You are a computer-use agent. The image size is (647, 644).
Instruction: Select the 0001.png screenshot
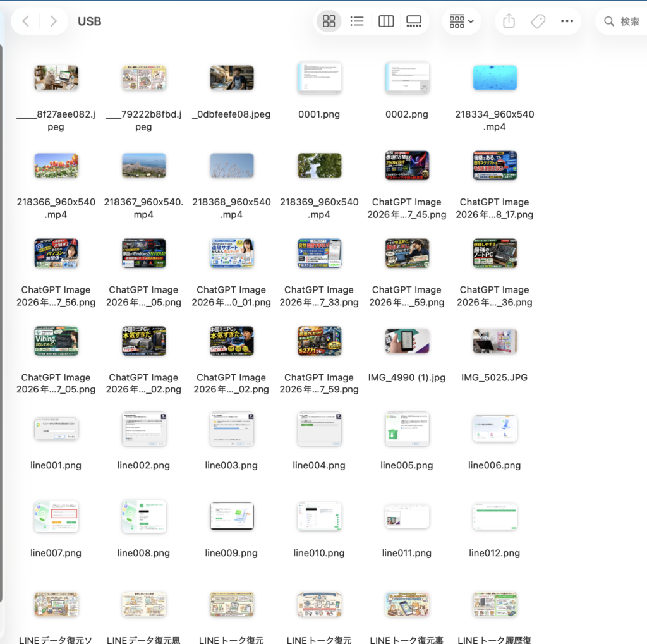point(319,78)
